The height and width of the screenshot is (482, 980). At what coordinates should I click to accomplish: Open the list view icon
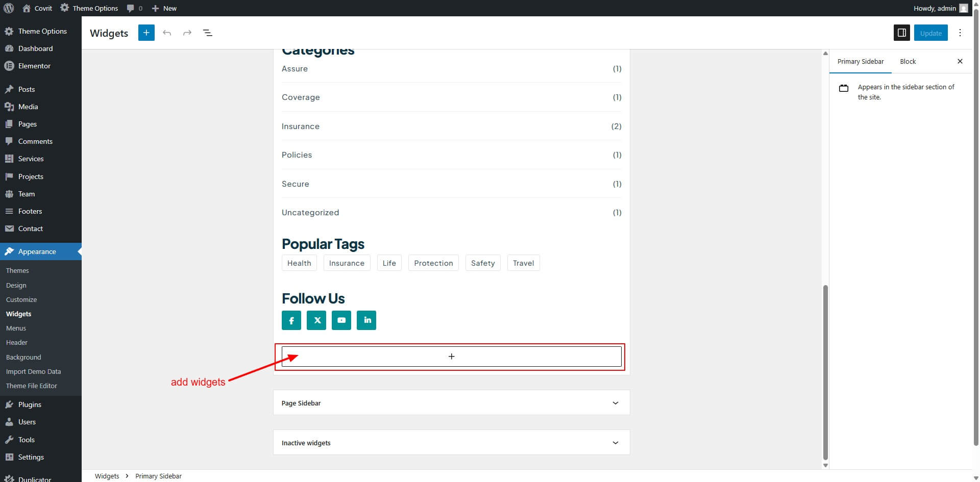[x=208, y=33]
